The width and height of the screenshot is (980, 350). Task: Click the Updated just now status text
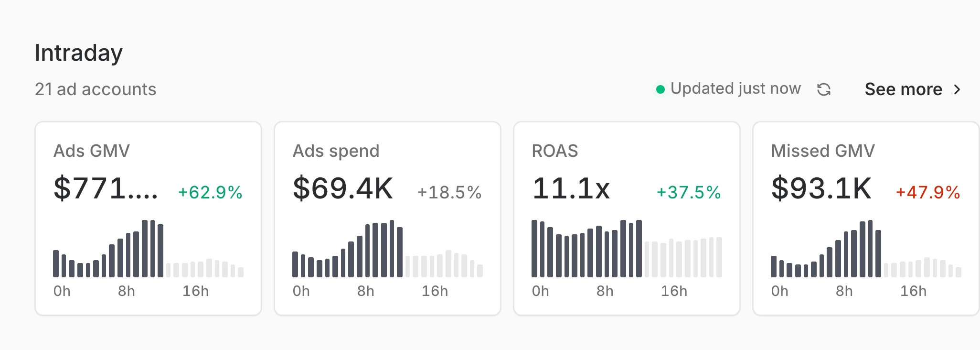(x=735, y=89)
